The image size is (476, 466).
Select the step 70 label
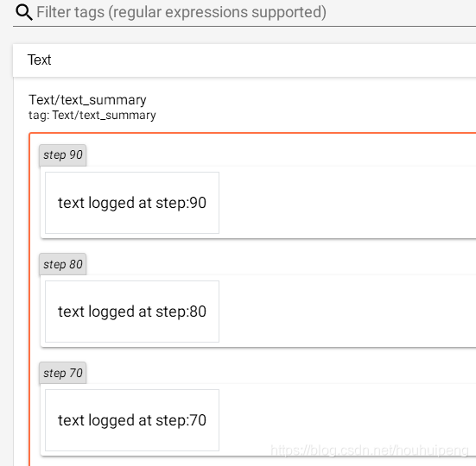coord(63,373)
